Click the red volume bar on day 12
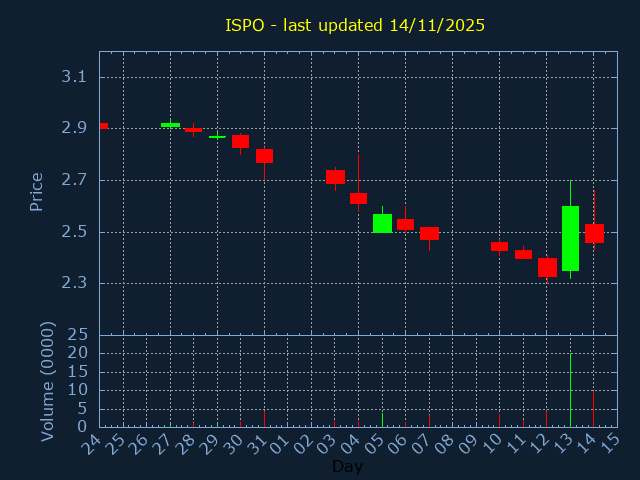Viewport: 640px width, 480px height. coord(546,419)
